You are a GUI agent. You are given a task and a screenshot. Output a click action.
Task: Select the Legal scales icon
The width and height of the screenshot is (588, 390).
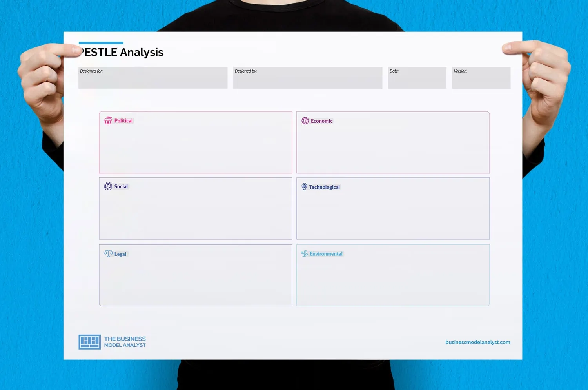[108, 254]
